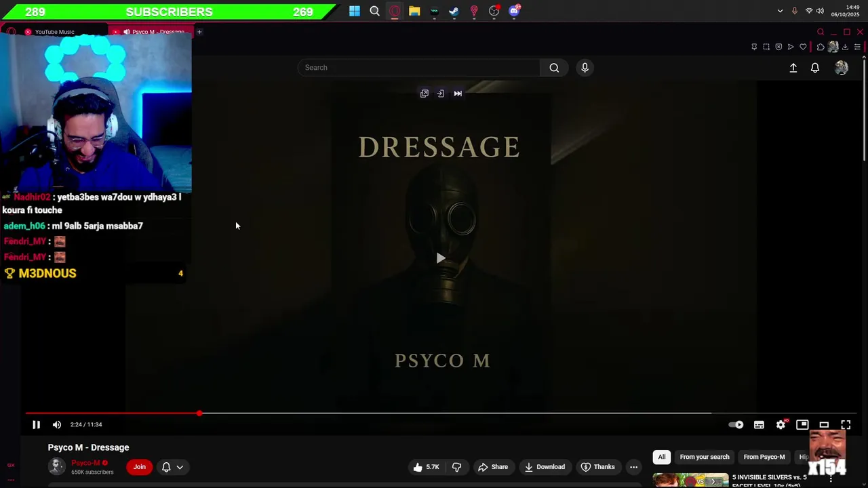Screen dimensions: 868x488
Task: Open the Psyco-M channel avatar
Action: [57, 466]
